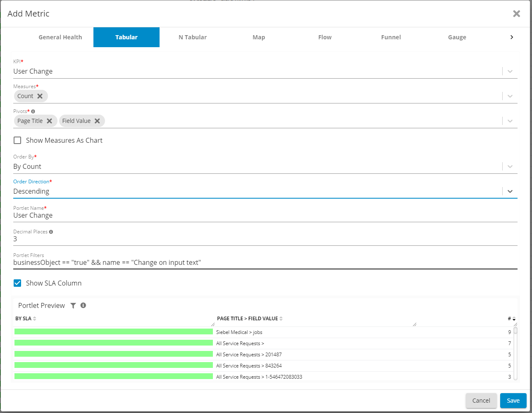
Task: Uncheck the Show SLA Column checkbox
Action: coord(17,283)
